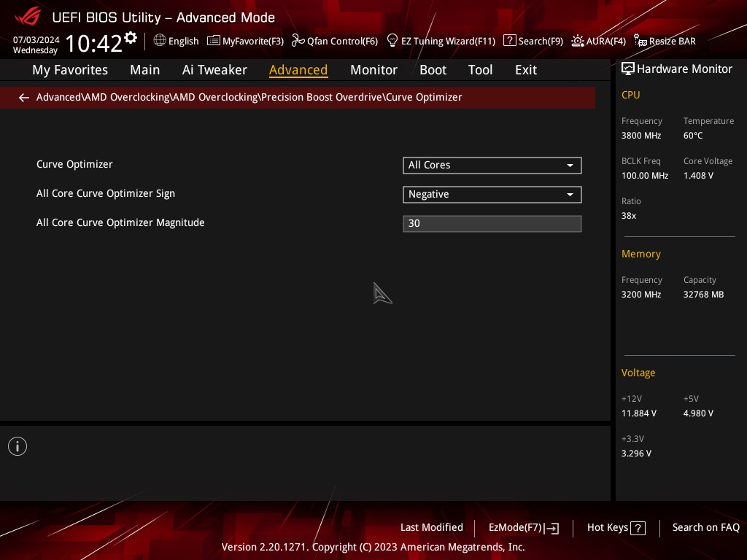Click the +3.3V reading 3.296 V
This screenshot has width=747, height=560.
tap(636, 454)
